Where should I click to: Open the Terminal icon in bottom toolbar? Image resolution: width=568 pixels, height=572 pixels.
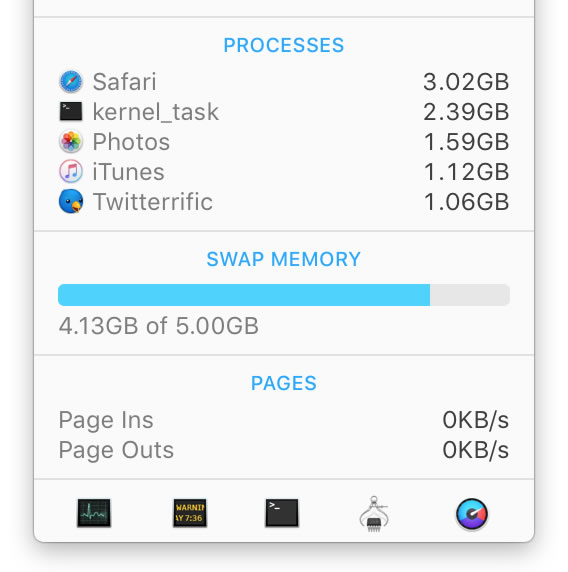coord(282,513)
